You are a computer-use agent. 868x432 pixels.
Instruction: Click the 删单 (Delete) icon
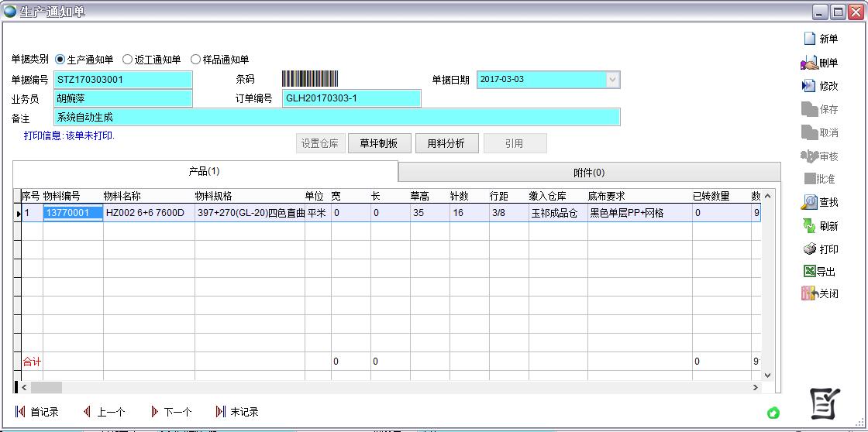(x=810, y=63)
